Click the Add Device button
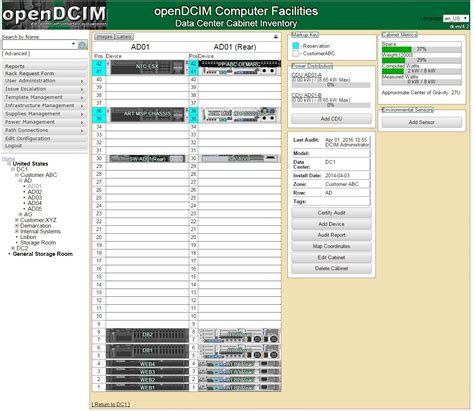The height and width of the screenshot is (411, 474). (331, 224)
